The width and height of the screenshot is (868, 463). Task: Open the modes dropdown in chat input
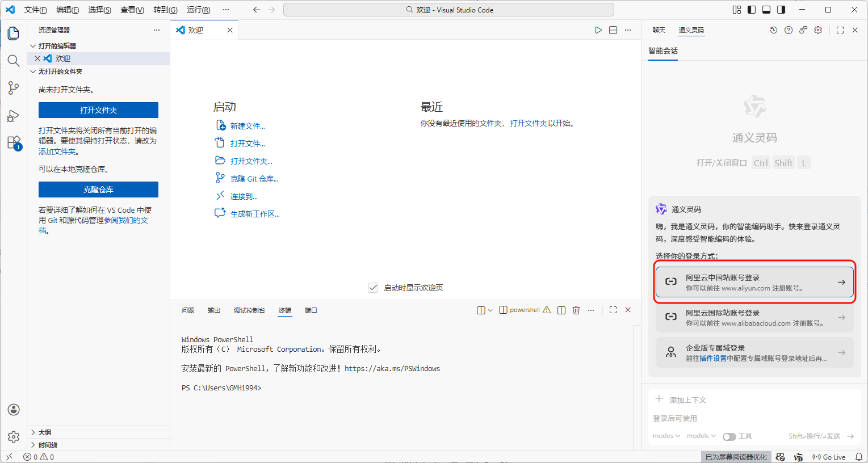[666, 436]
